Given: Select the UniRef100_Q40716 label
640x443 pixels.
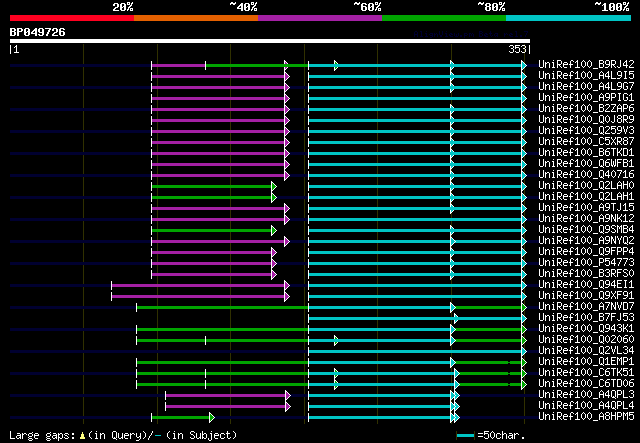Looking at the screenshot, I should [586, 174].
